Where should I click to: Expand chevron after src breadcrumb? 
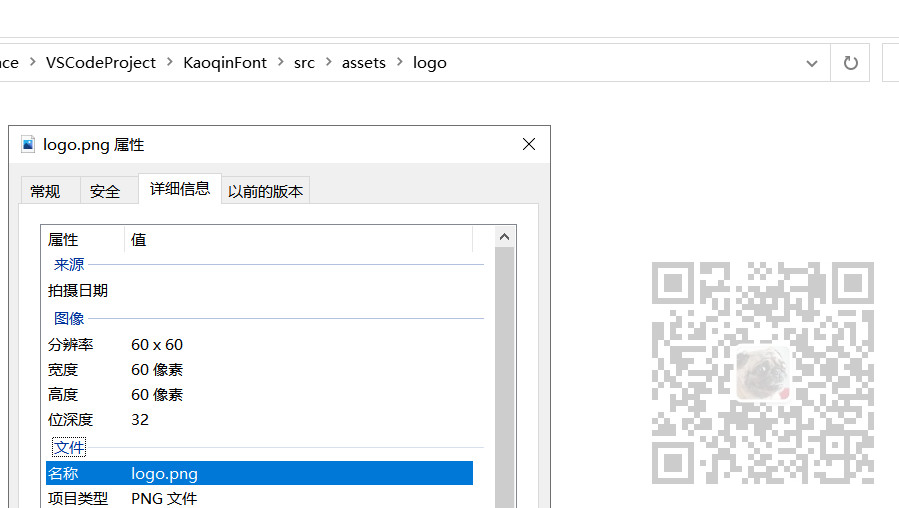329,62
